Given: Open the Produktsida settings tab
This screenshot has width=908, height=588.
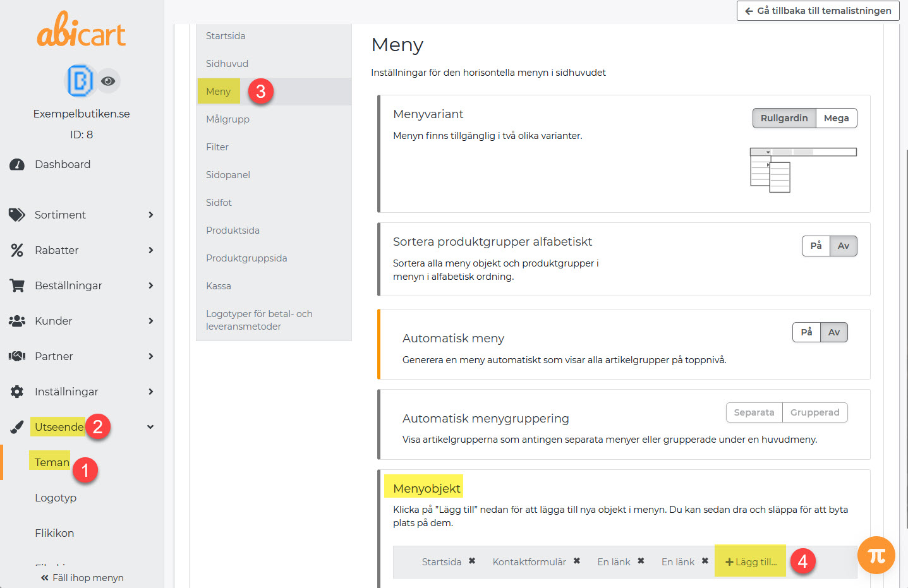Looking at the screenshot, I should (233, 231).
